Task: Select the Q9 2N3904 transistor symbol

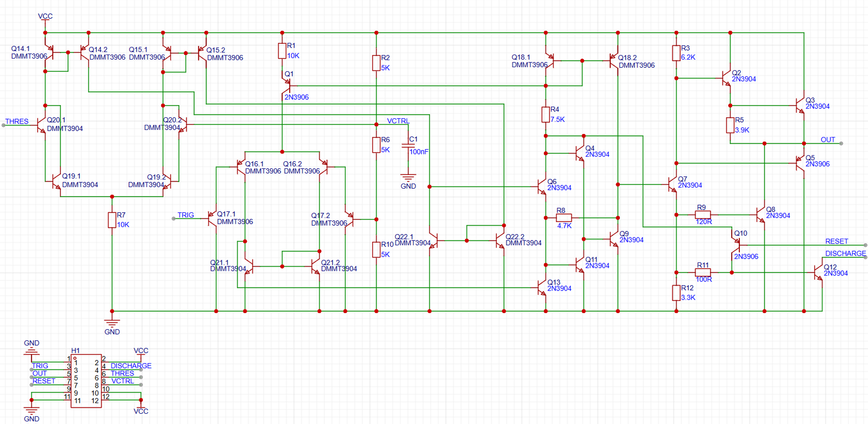Action: pos(614,238)
